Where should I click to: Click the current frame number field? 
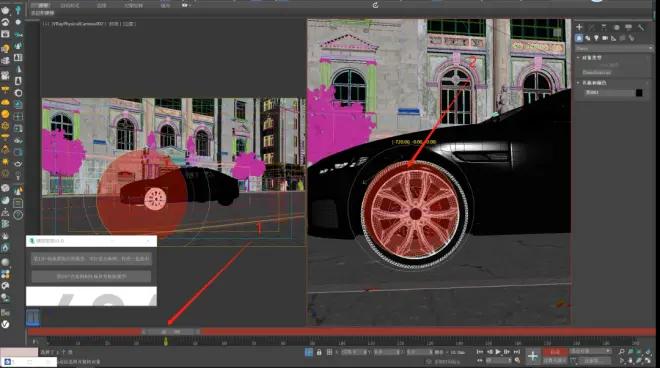coord(498,360)
